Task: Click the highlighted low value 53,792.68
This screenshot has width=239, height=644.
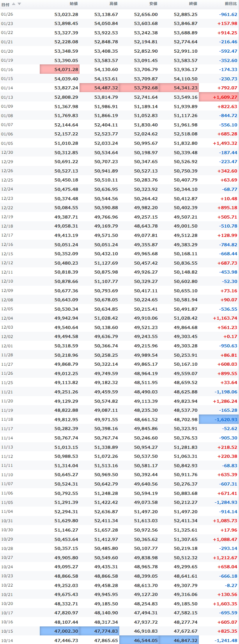Action: [139, 88]
